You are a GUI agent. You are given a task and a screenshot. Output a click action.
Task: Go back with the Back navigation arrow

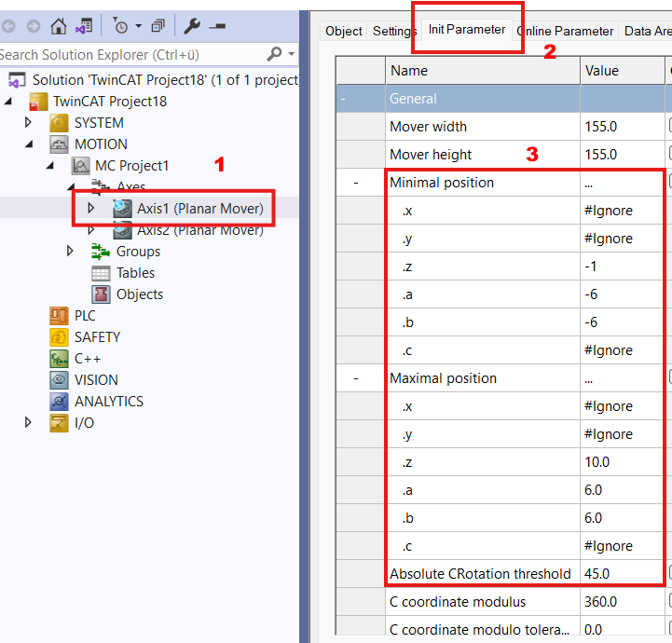point(8,27)
